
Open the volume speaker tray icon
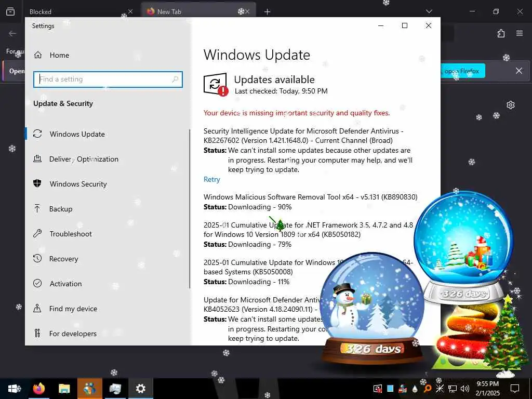[x=465, y=389]
